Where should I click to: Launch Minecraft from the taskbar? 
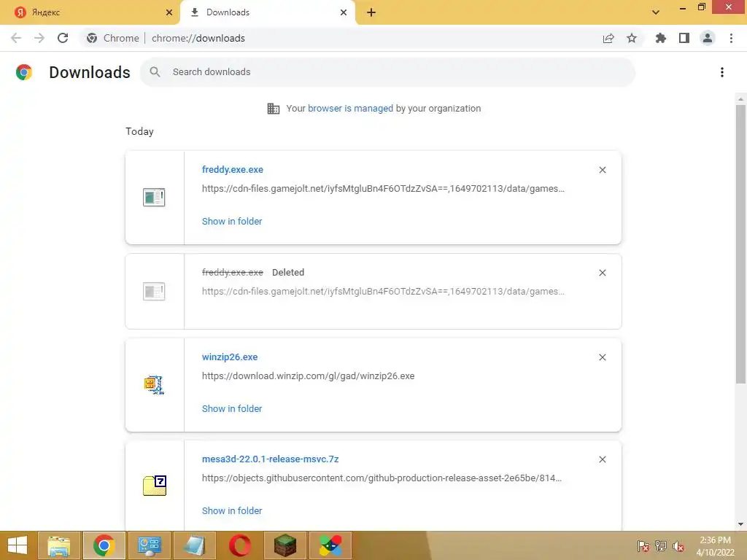tap(285, 545)
